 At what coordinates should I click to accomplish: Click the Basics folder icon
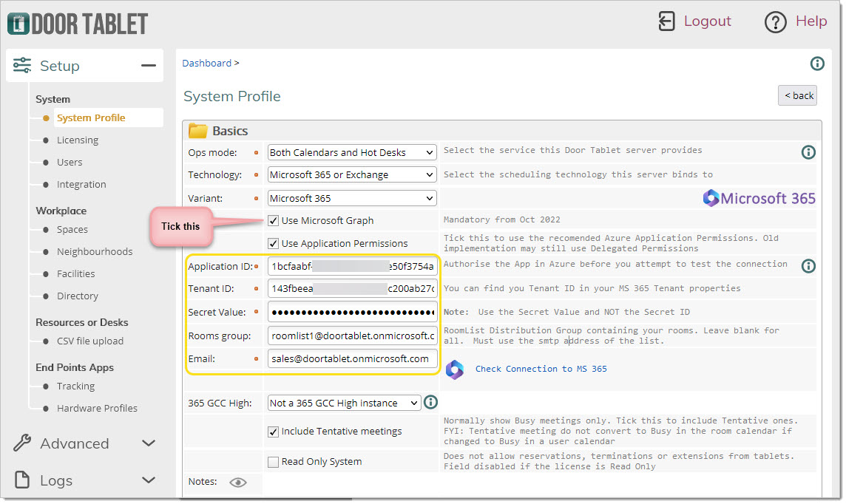coord(197,131)
